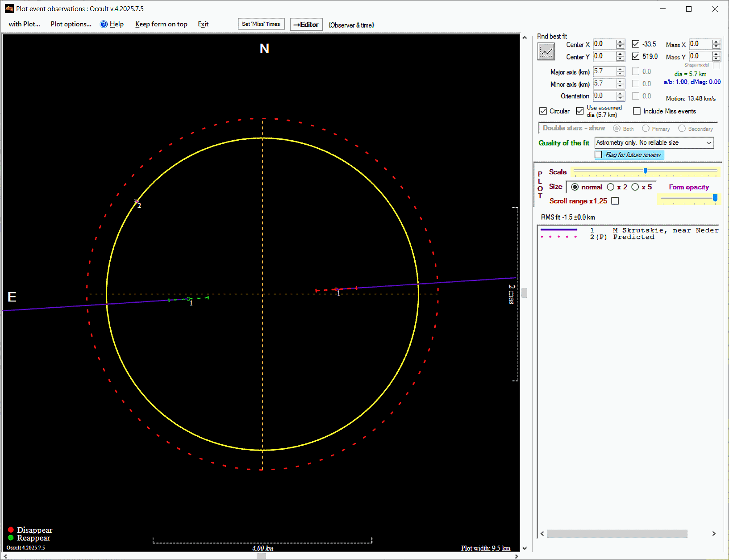Select the x 2 size radio button
Screen dimensions: 729x560
tap(610, 187)
